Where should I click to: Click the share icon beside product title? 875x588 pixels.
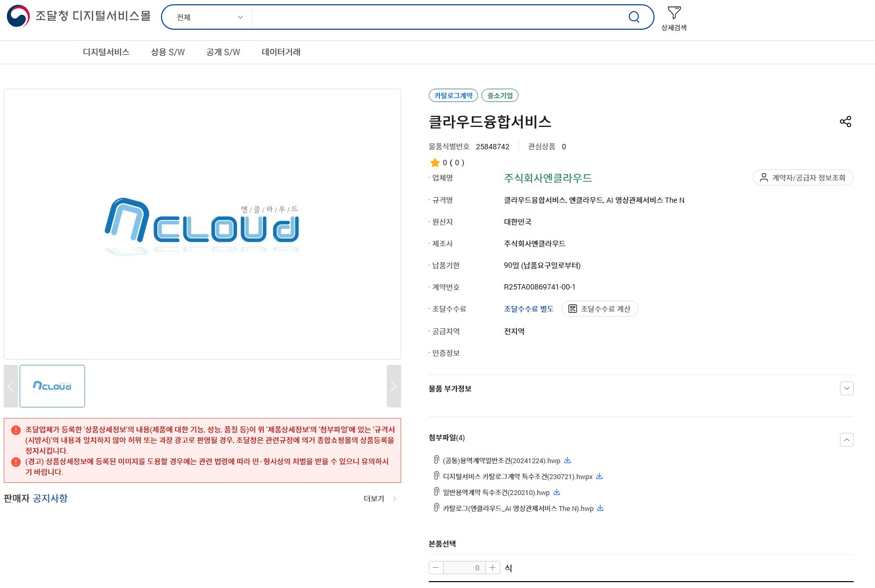[845, 122]
